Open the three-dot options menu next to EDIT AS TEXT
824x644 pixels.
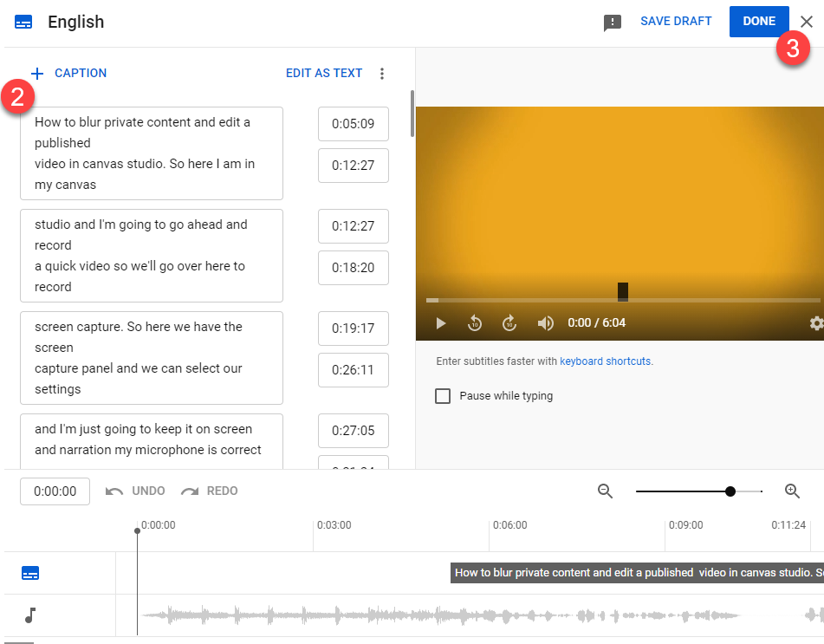click(382, 74)
